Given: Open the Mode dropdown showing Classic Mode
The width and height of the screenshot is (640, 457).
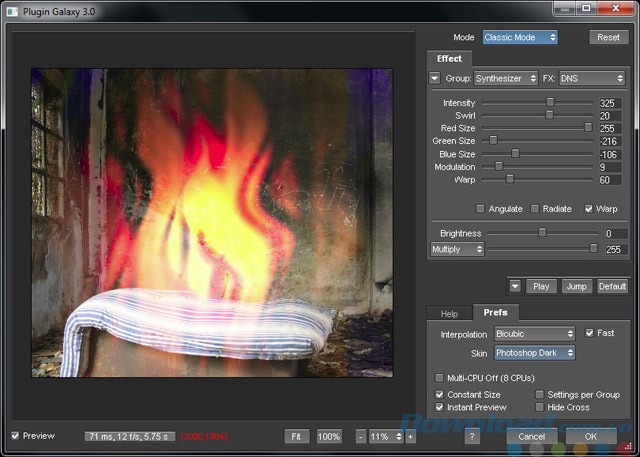Looking at the screenshot, I should (x=519, y=38).
